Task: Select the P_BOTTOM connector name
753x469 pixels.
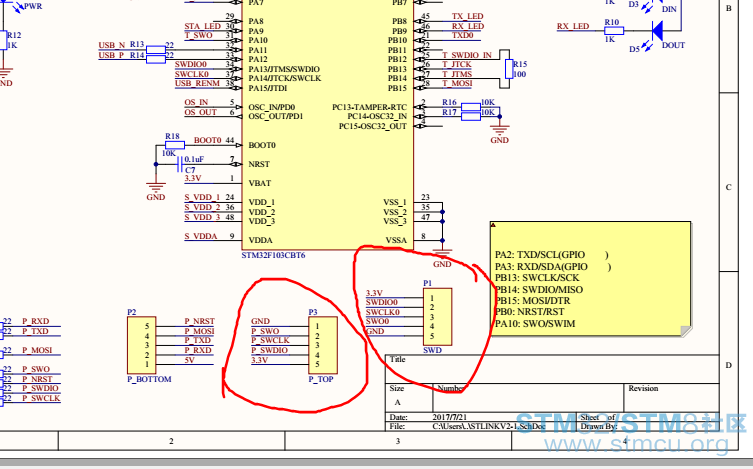Action: (x=149, y=379)
